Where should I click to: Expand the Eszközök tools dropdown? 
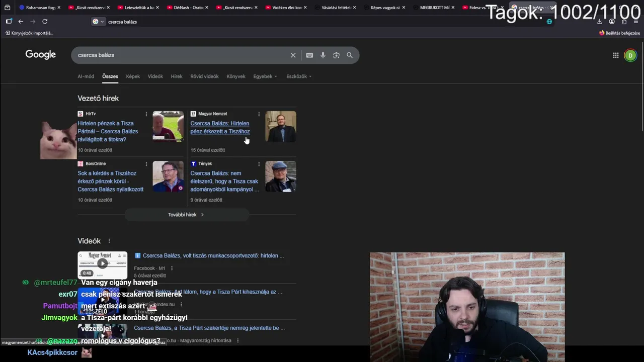[x=299, y=76]
